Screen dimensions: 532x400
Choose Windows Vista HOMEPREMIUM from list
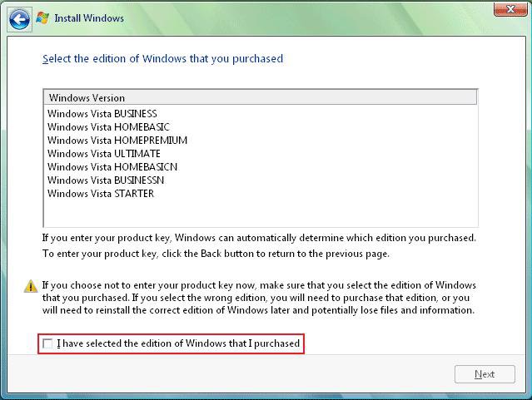(x=117, y=140)
